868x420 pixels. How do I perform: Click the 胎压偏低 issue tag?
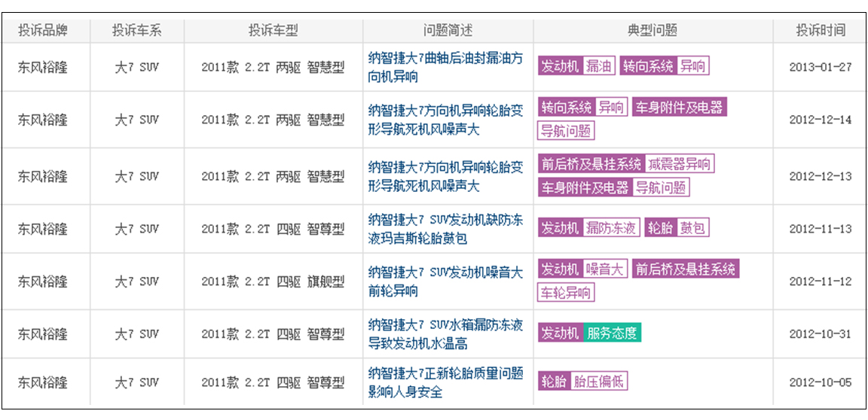pos(598,382)
